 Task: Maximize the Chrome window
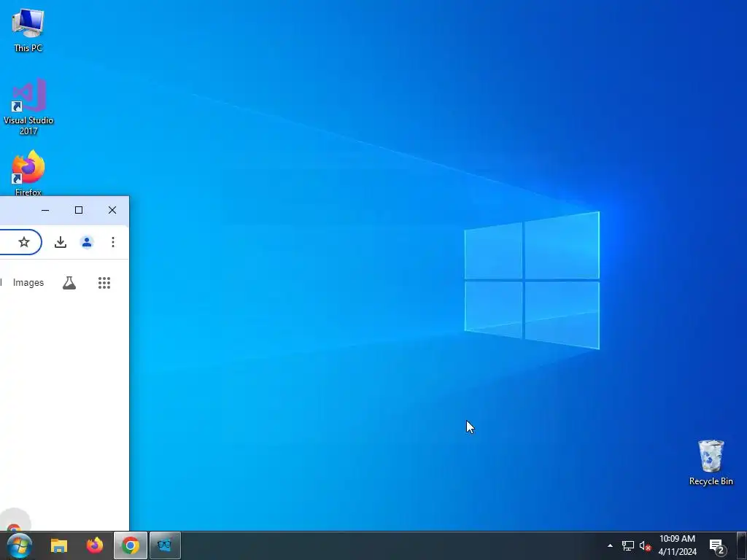point(79,210)
